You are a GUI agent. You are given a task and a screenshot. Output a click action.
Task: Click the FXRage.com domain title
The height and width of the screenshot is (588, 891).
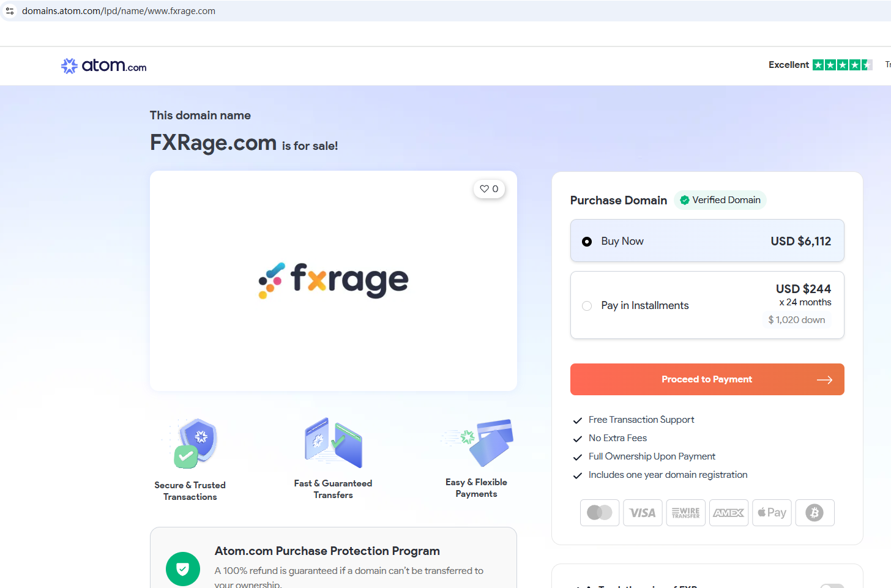pyautogui.click(x=214, y=143)
